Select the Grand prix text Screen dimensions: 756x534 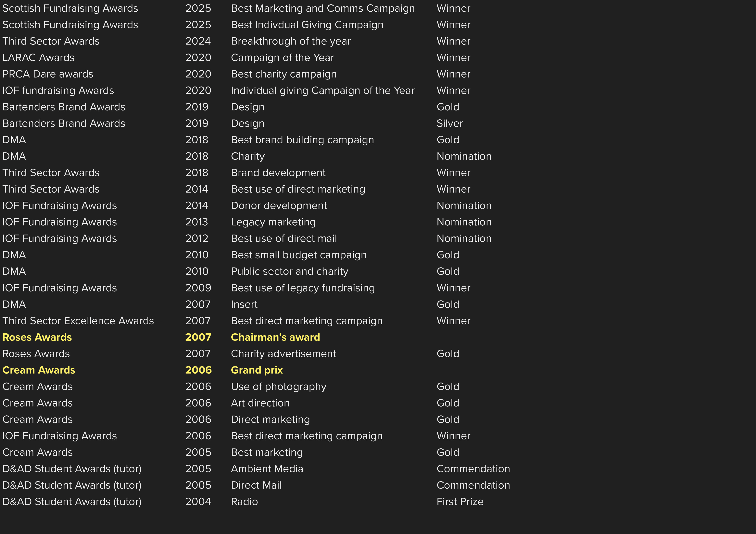click(257, 370)
